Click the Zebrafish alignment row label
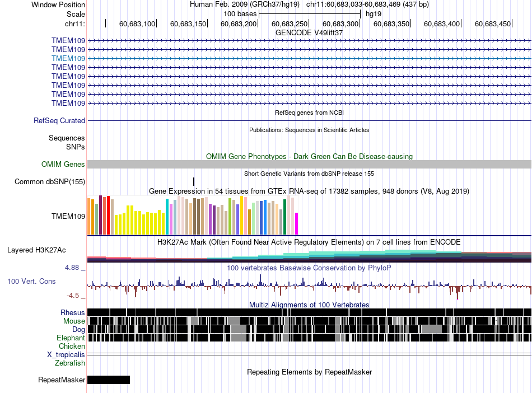 [x=69, y=363]
